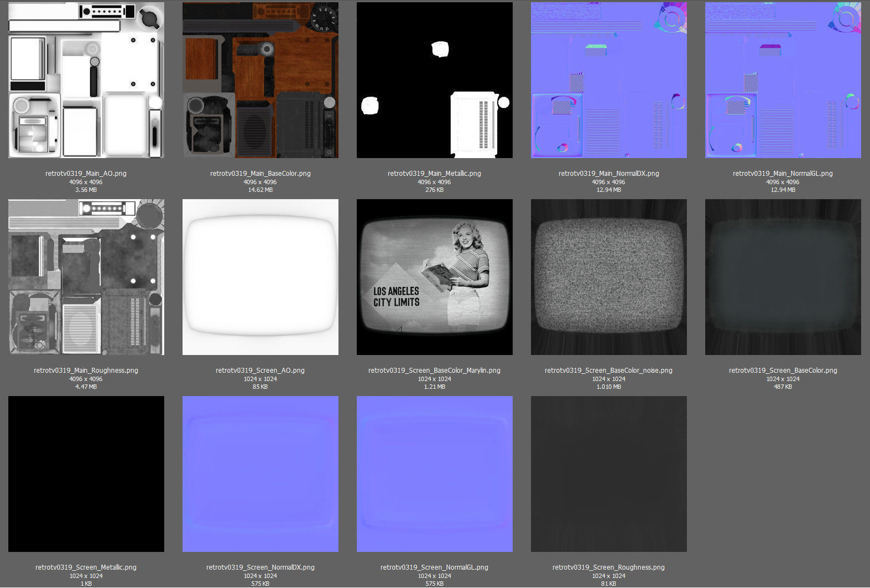Click file name retrotv0319_Main_Roughness.png

86,371
